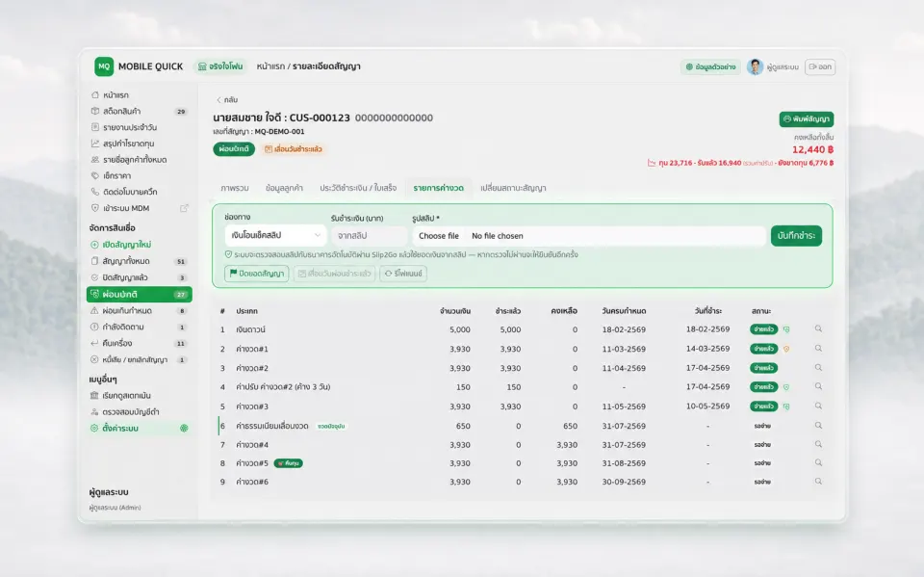Image resolution: width=924 pixels, height=577 pixels.
Task: Open the magnifier icon on ค่างวด#6 row
Action: tap(818, 482)
